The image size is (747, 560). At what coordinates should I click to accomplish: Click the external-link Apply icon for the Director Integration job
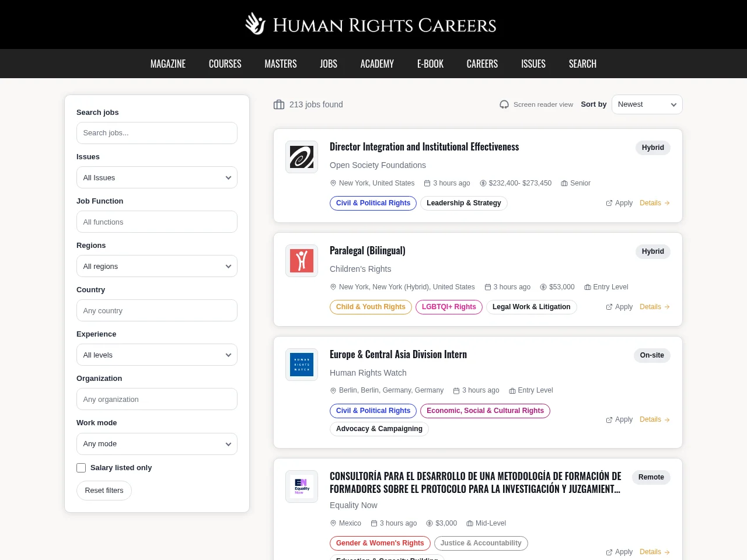[x=609, y=203]
